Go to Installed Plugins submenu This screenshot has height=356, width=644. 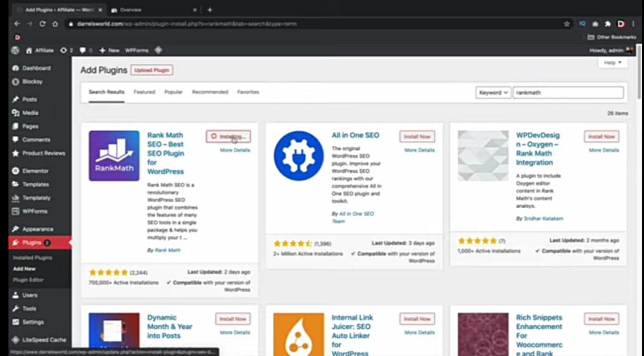[x=33, y=258]
